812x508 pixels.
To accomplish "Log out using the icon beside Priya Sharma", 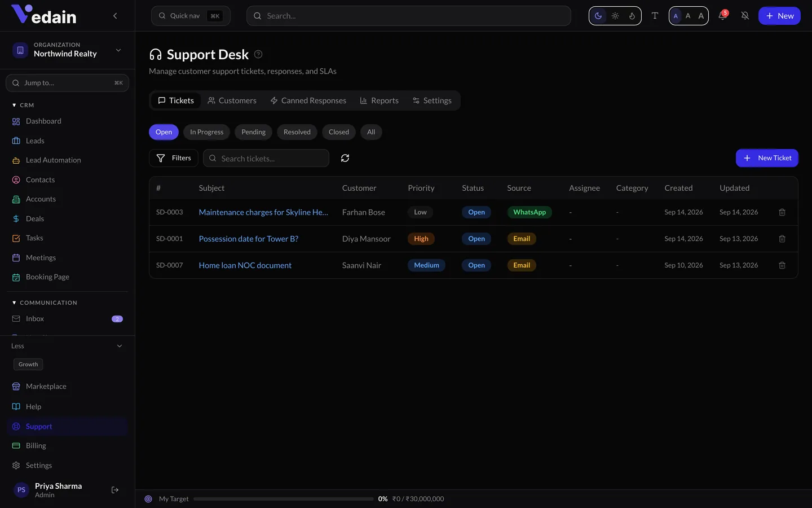I will [x=115, y=490].
